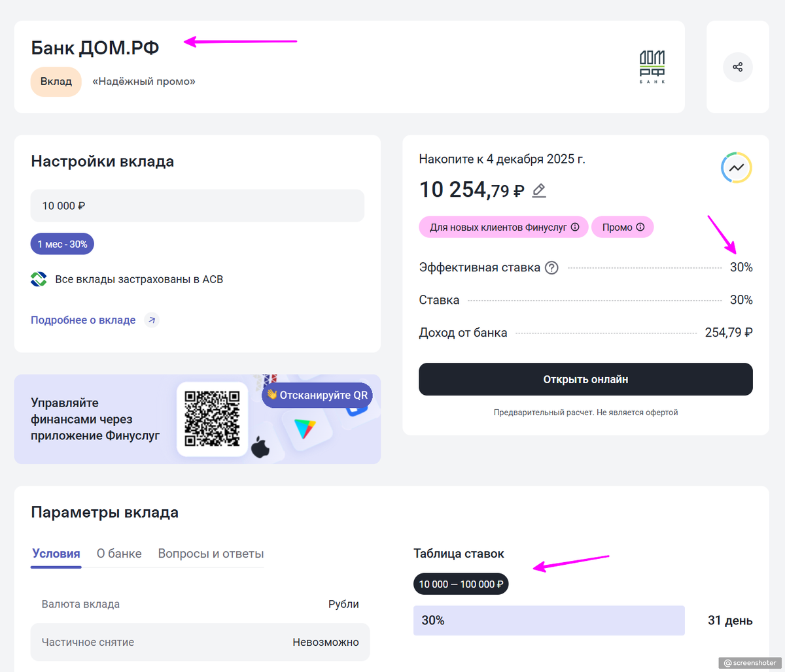
Task: Click the DOM.RF bank logo
Action: [652, 67]
